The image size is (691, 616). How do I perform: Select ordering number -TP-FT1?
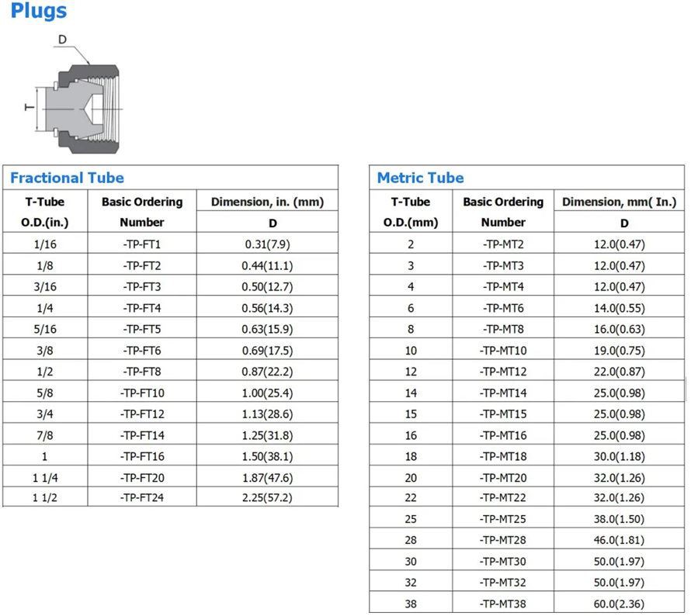click(142, 244)
